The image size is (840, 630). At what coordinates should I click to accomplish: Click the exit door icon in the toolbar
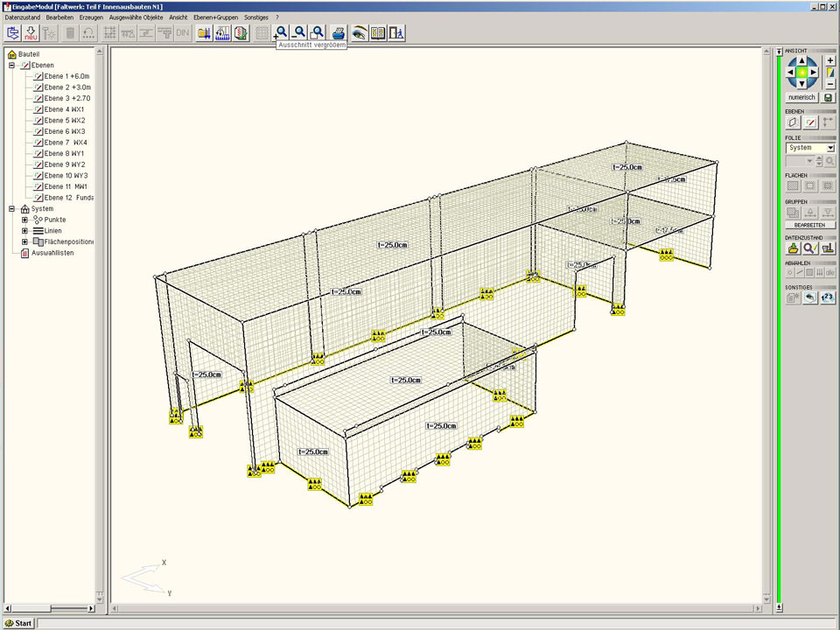pyautogui.click(x=397, y=32)
